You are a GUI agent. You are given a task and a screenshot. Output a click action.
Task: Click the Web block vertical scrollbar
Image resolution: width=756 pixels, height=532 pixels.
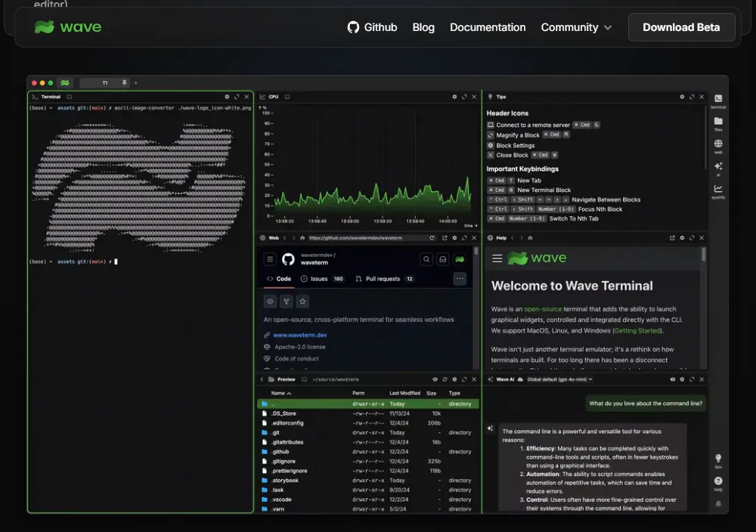476,251
